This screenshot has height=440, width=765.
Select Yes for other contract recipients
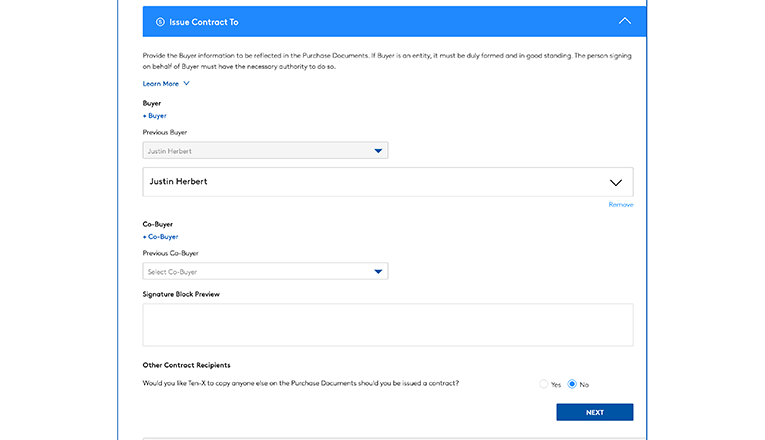pyautogui.click(x=544, y=384)
